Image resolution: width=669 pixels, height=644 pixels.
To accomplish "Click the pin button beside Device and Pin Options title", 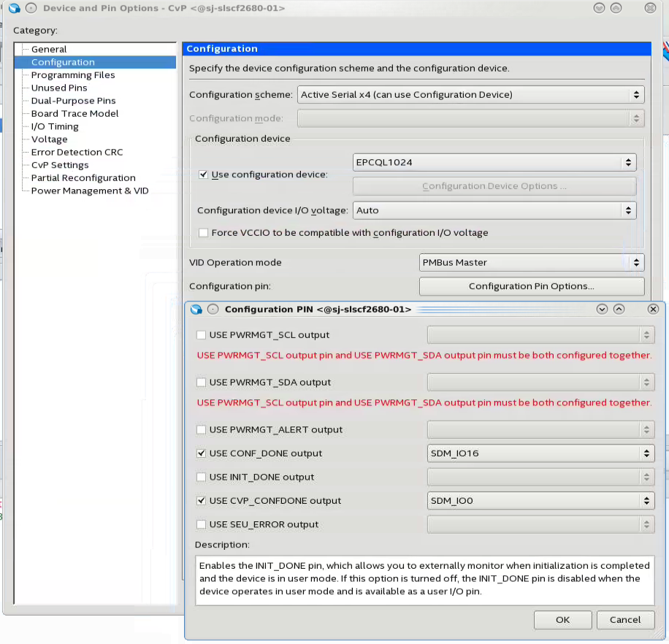I will tap(31, 8).
